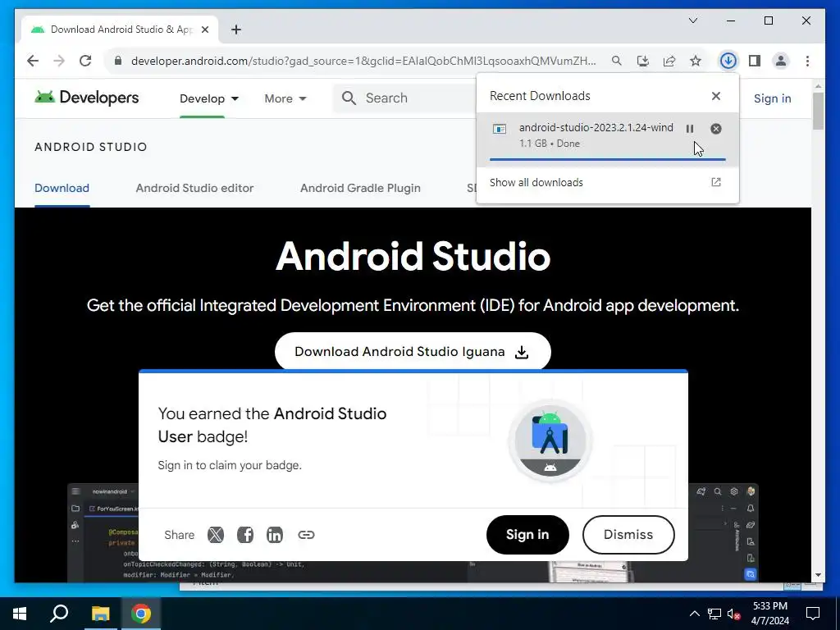Reload the page with the refresh icon
This screenshot has width=840, height=630.
[x=85, y=61]
